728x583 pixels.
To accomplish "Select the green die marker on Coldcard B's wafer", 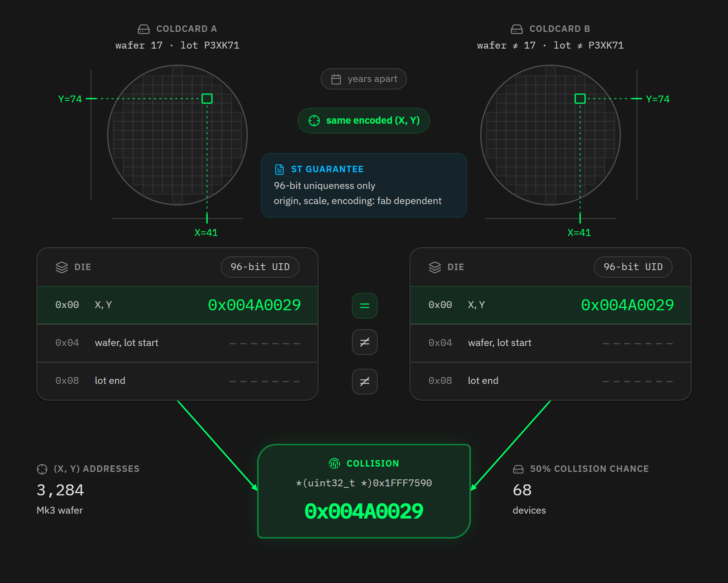I will click(x=580, y=99).
